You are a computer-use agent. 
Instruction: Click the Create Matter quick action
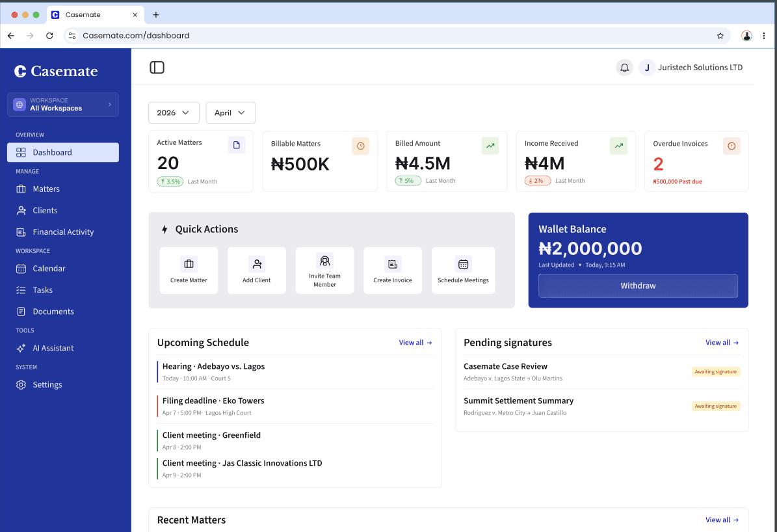click(x=189, y=270)
